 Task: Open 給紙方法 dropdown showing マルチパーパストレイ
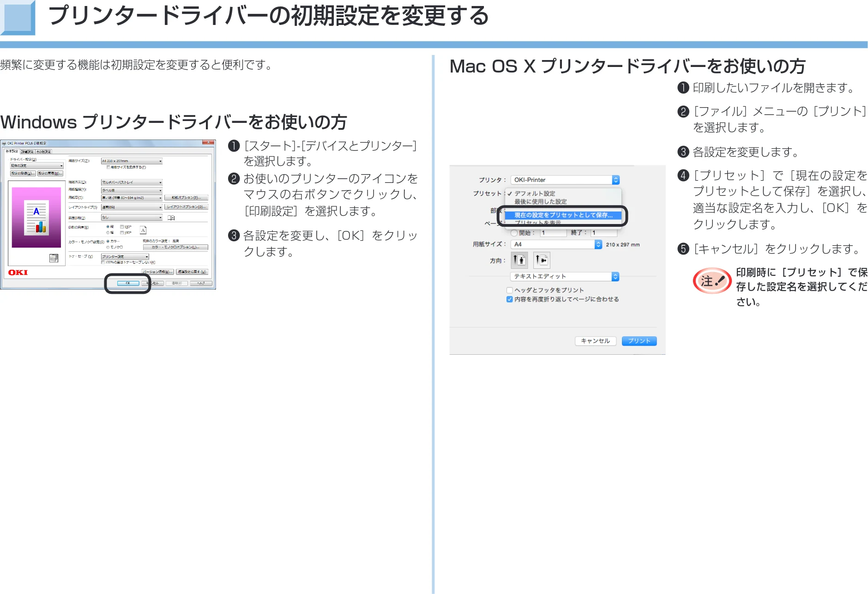tap(132, 182)
